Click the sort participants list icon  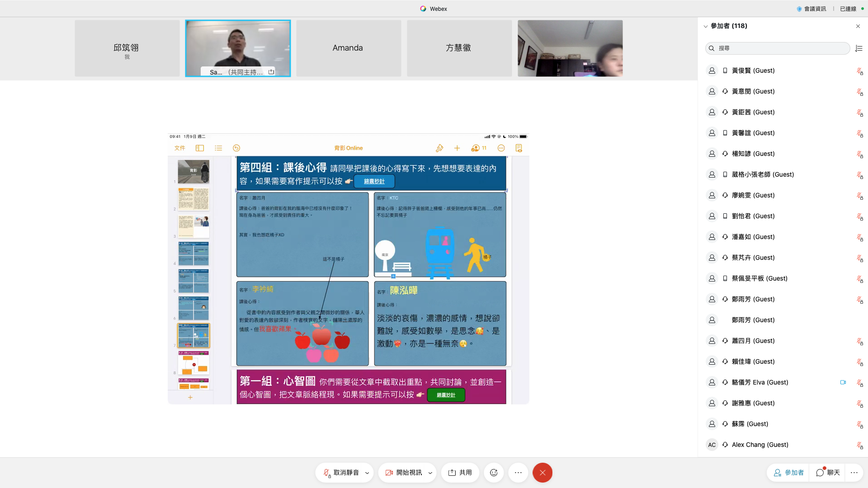pos(859,48)
